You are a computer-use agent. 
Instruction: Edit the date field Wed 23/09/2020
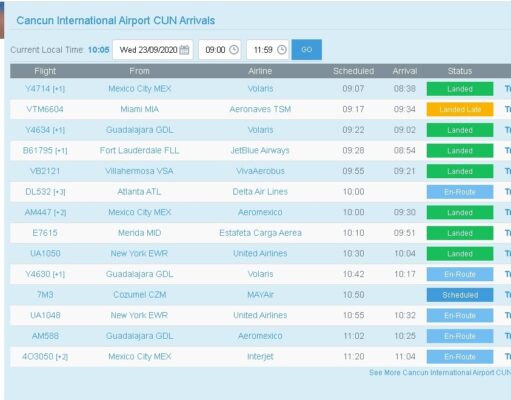point(153,50)
